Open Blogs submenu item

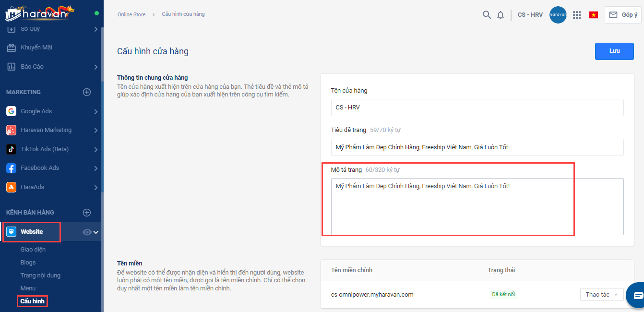(x=28, y=263)
